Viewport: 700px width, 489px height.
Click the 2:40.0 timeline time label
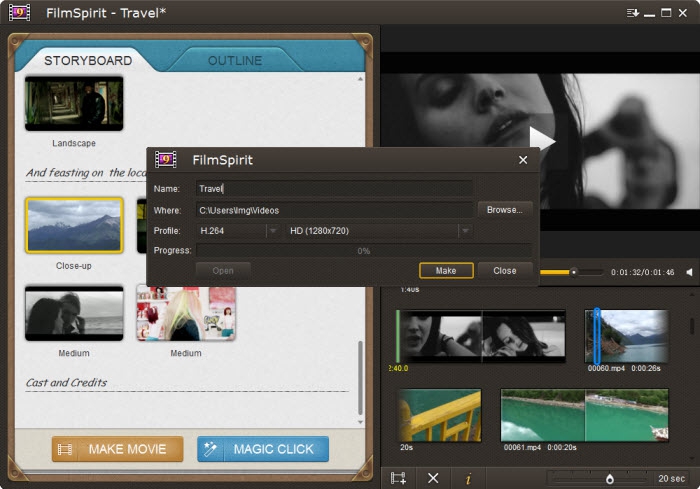click(398, 368)
